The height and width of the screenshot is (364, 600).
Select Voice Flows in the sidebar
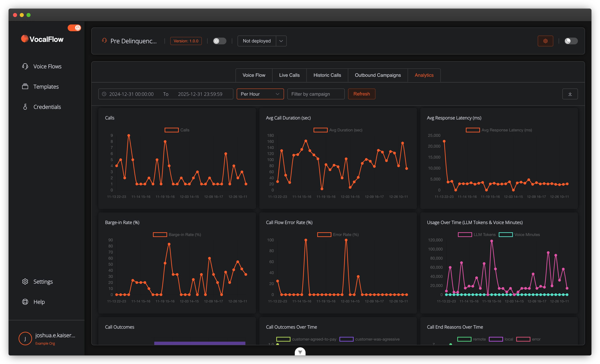click(47, 66)
